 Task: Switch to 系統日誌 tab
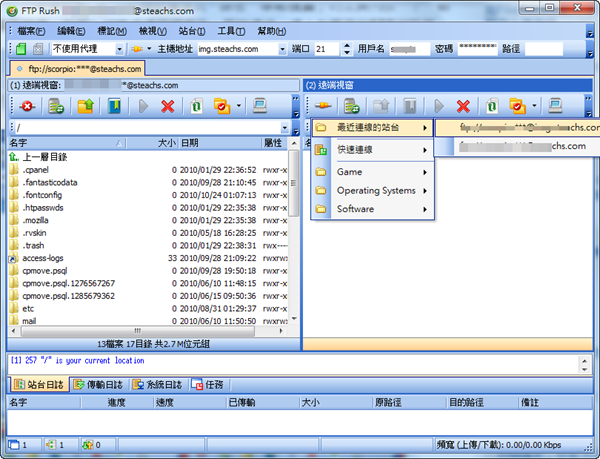[157, 384]
